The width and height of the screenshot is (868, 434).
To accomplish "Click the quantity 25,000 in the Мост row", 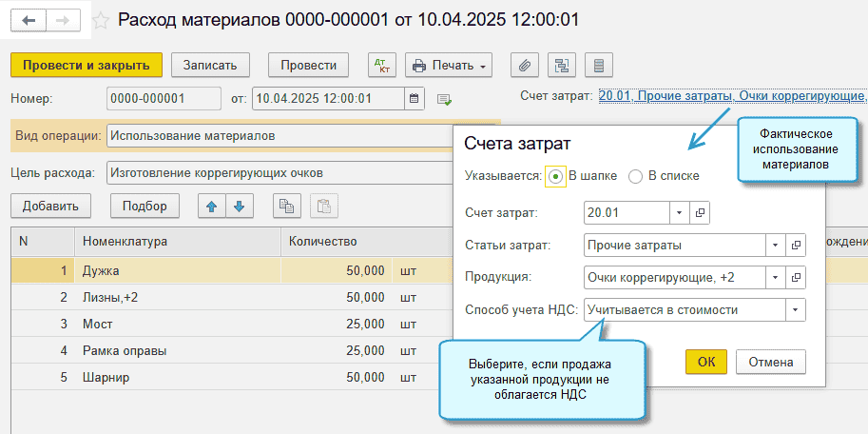I will point(365,325).
